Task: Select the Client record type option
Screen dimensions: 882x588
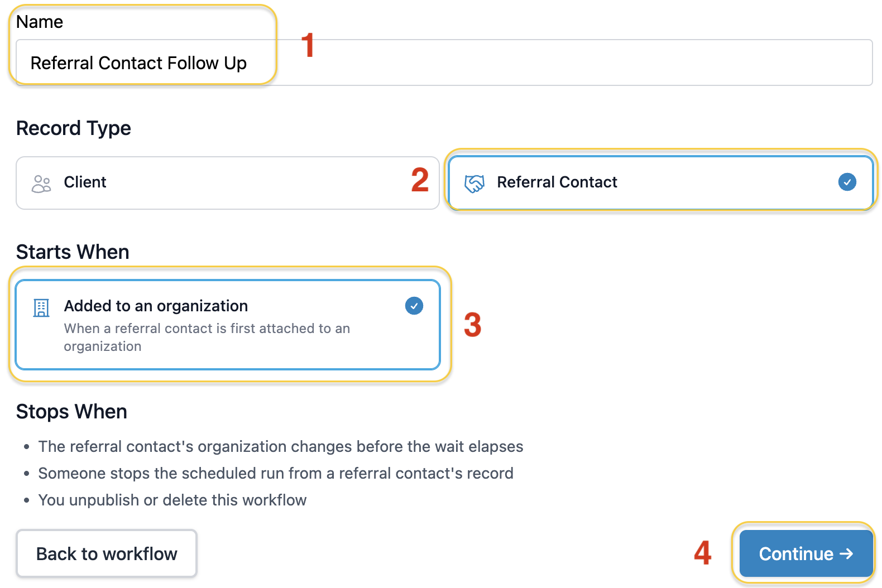Action: (x=228, y=183)
